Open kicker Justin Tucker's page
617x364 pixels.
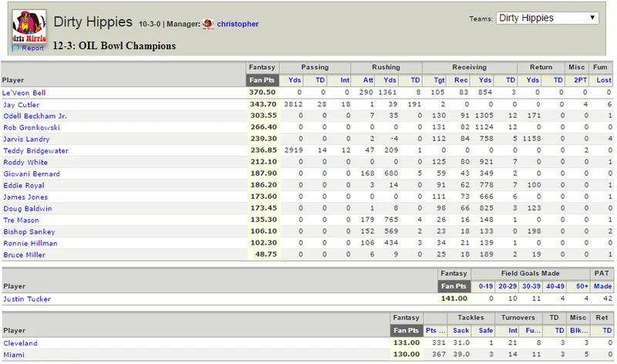pos(27,299)
